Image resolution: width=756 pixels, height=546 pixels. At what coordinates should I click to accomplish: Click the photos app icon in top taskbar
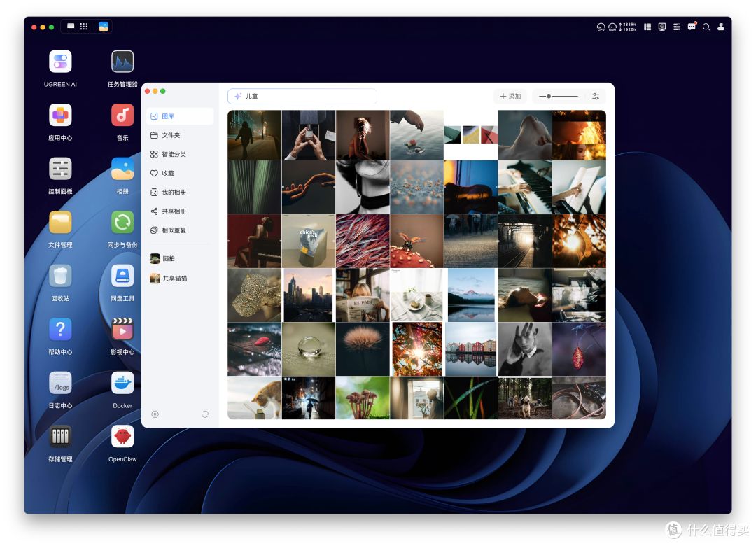pyautogui.click(x=104, y=27)
